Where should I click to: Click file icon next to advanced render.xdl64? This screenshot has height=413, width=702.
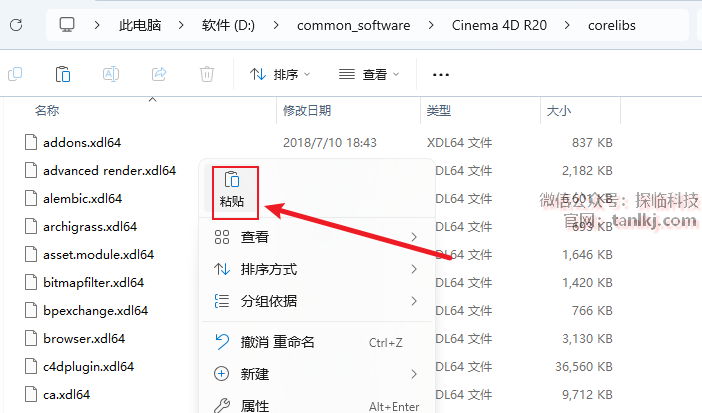point(31,170)
